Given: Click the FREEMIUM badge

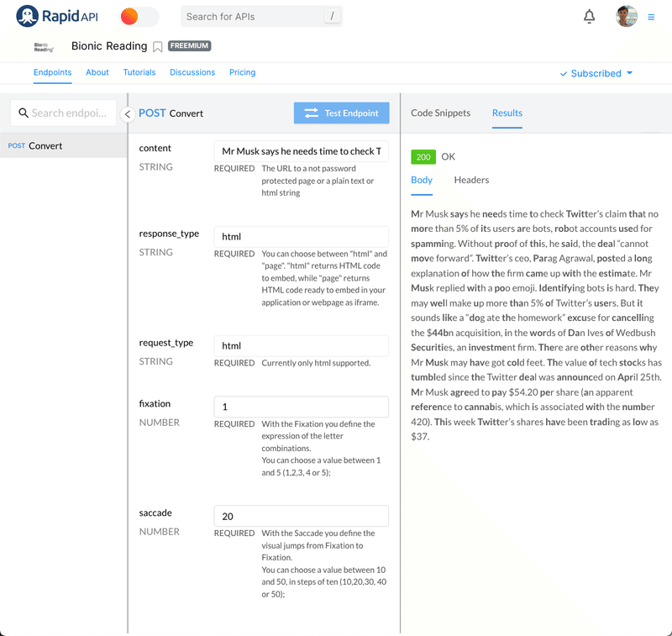Looking at the screenshot, I should click(x=189, y=46).
